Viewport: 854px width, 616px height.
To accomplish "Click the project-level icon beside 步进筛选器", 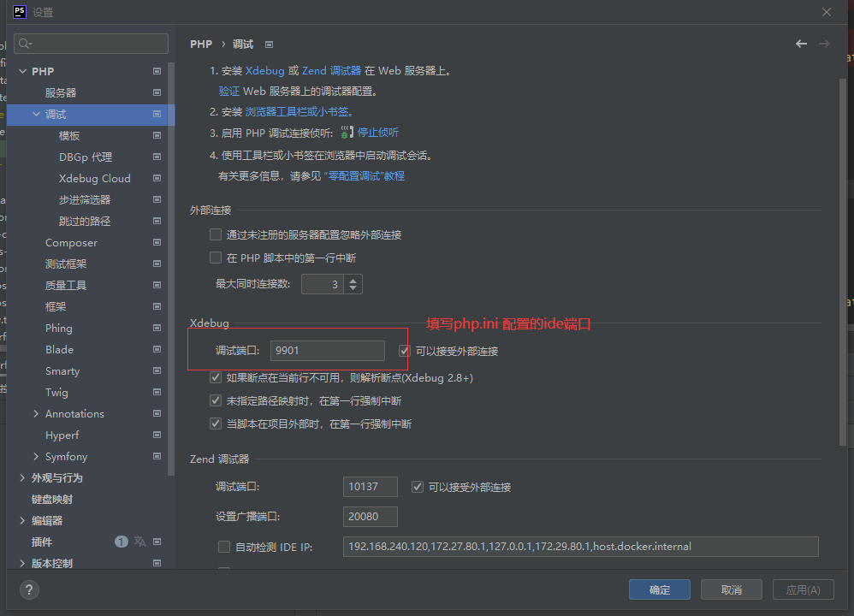I will pyautogui.click(x=157, y=200).
